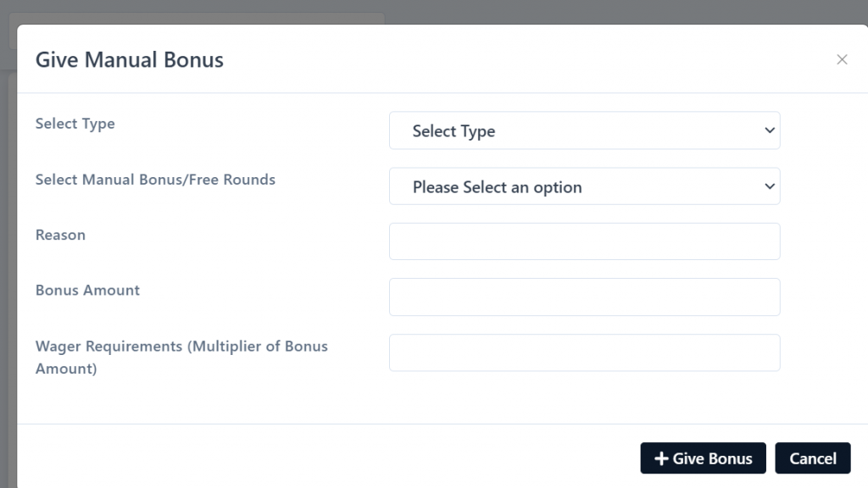868x488 pixels.
Task: Select the Wager Requirements input field
Action: (x=585, y=352)
